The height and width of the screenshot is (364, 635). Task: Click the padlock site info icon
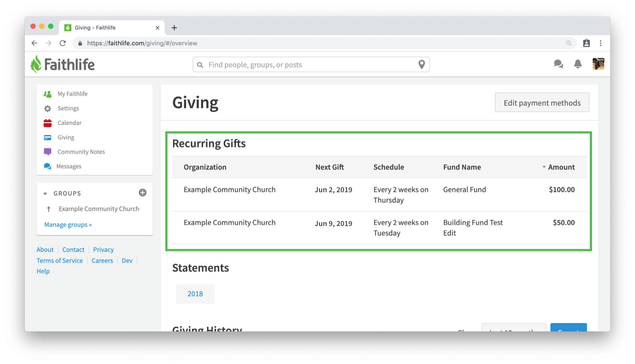click(80, 43)
